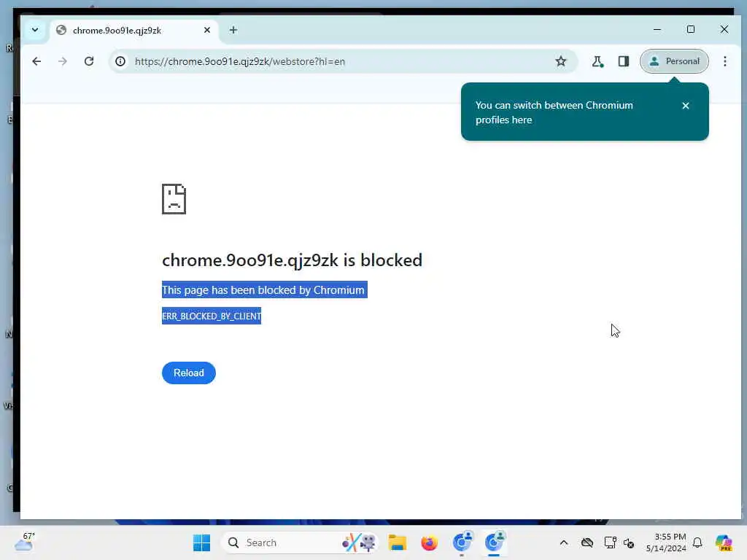This screenshot has width=747, height=560.
Task: Go forward to next page
Action: (x=63, y=61)
